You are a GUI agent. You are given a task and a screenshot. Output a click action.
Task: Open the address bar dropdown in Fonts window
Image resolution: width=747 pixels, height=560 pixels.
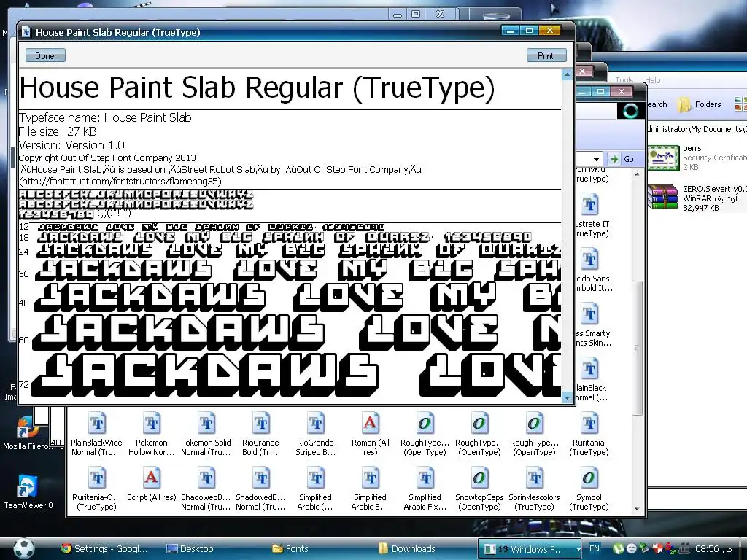596,159
